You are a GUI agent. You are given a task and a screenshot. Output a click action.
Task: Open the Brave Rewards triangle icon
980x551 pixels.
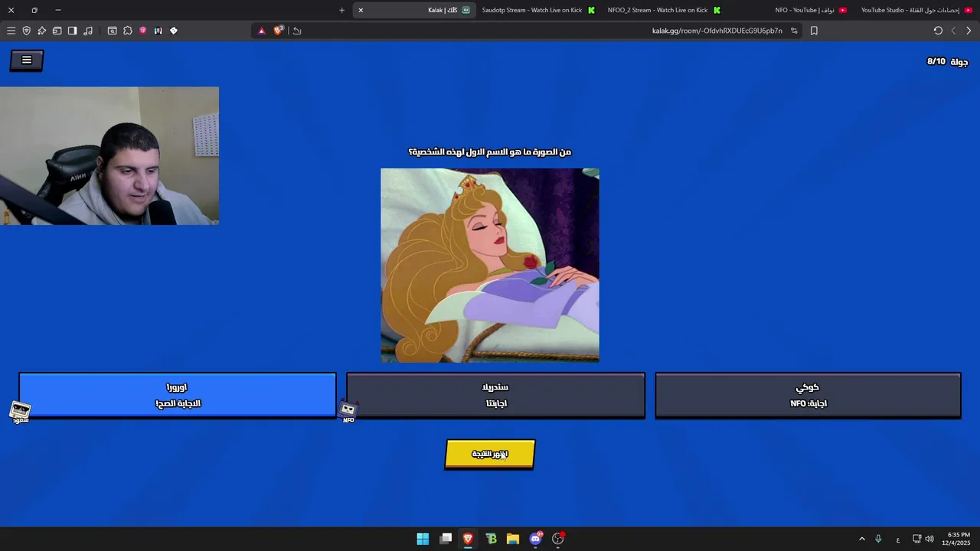click(261, 31)
